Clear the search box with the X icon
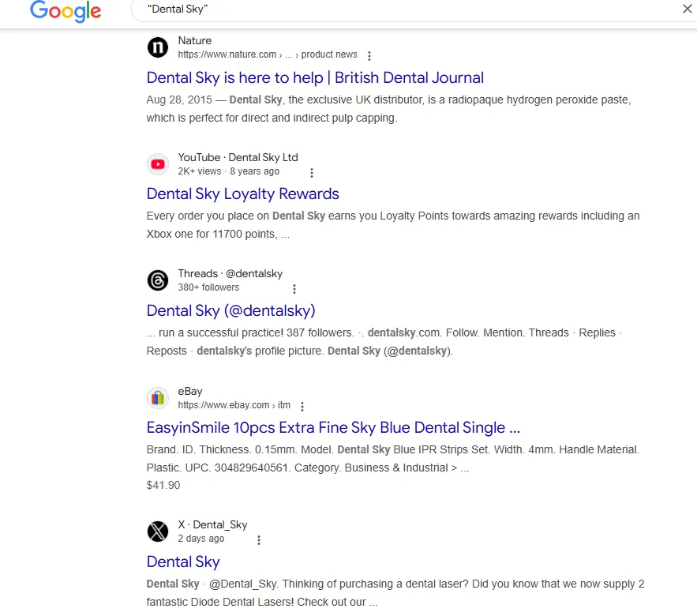Viewport: 697px width, 616px height. tap(688, 9)
